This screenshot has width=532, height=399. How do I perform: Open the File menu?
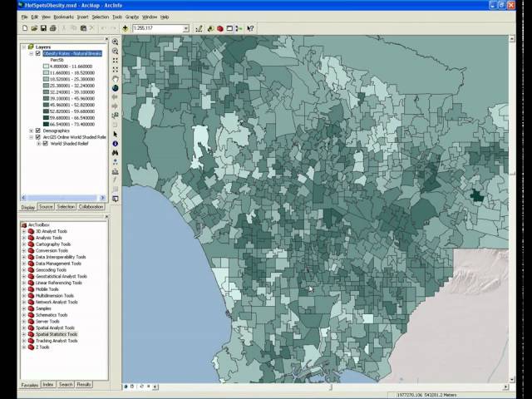pyautogui.click(x=24, y=17)
